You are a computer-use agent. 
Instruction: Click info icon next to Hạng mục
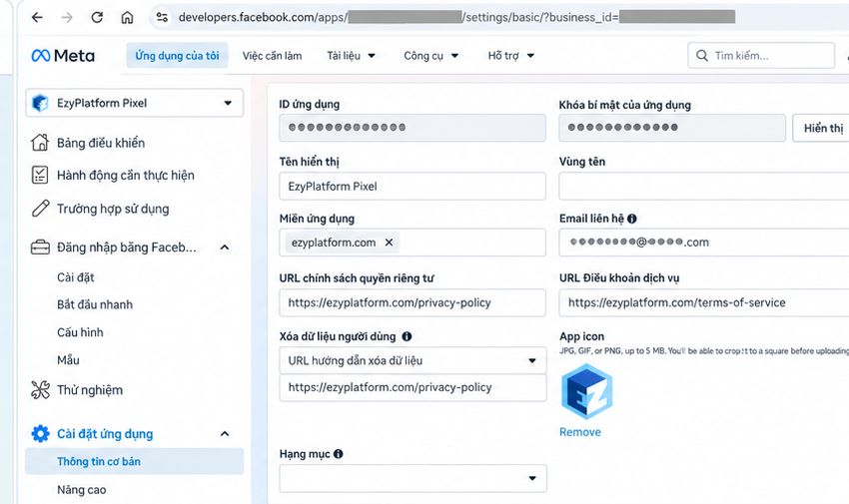[339, 454]
